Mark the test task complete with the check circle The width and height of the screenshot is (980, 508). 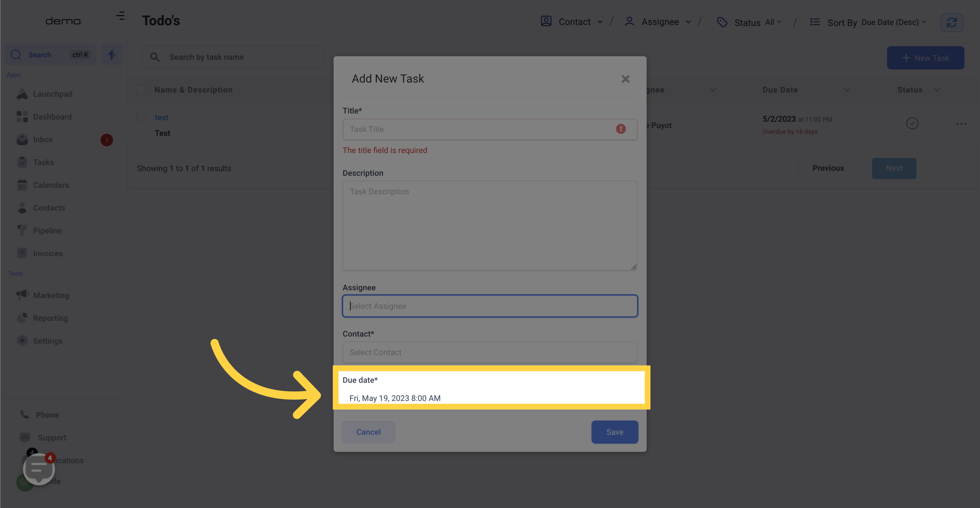(x=912, y=123)
